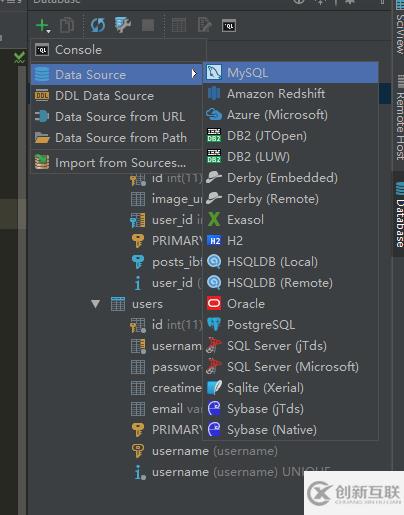Click the Stop square icon in toolbar
The height and width of the screenshot is (515, 404).
(x=148, y=25)
